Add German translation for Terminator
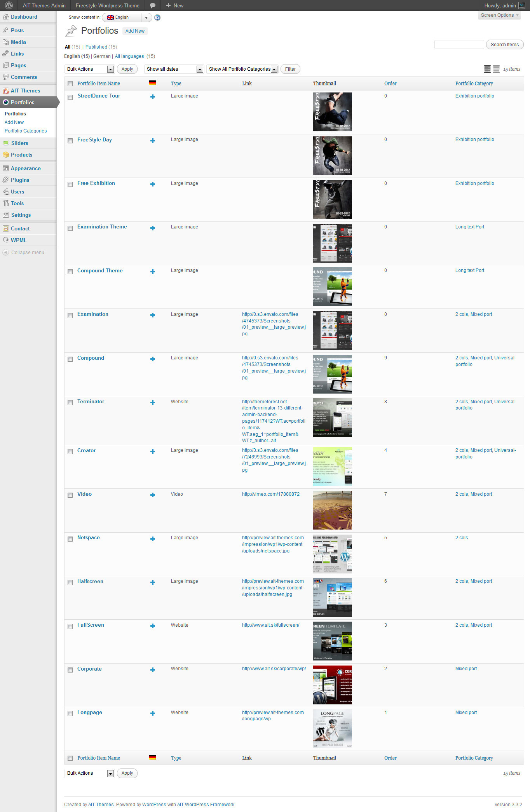The width and height of the screenshot is (530, 812). [x=153, y=403]
